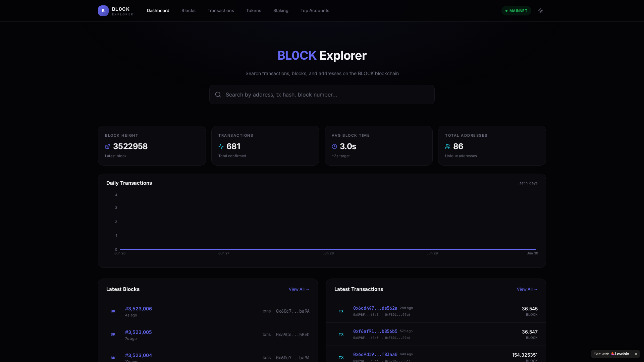Open the Tokens nav tab
This screenshot has height=362, width=644.
[x=254, y=11]
